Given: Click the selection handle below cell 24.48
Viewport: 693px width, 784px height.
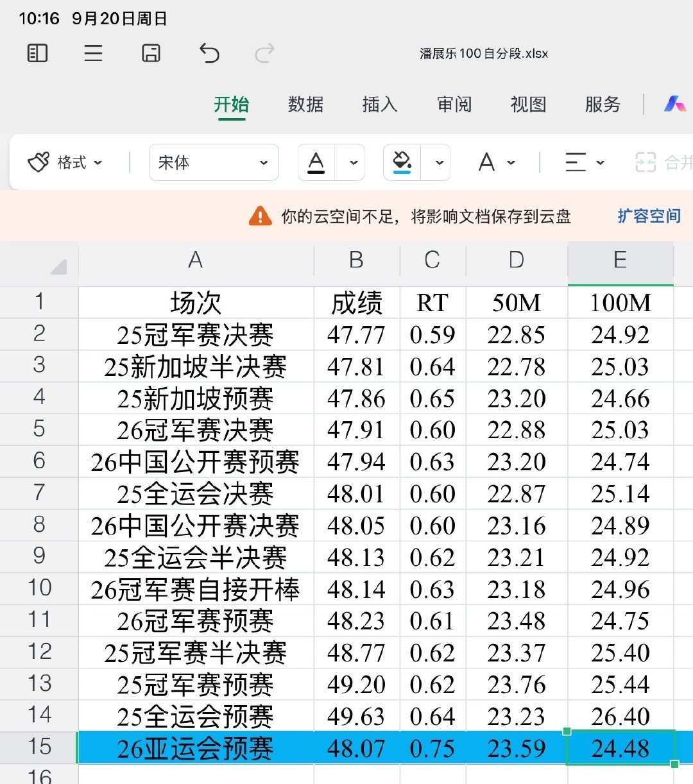Looking at the screenshot, I should pyautogui.click(x=674, y=763).
